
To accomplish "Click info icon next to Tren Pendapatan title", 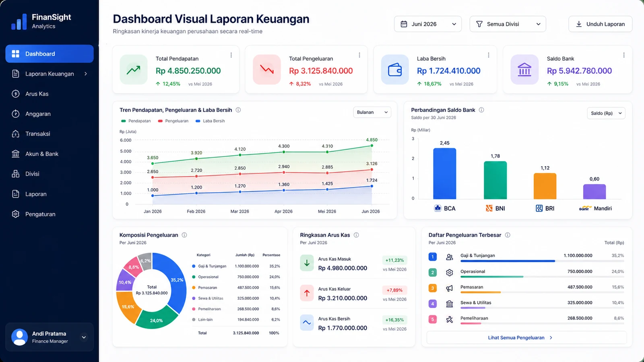I will point(238,110).
